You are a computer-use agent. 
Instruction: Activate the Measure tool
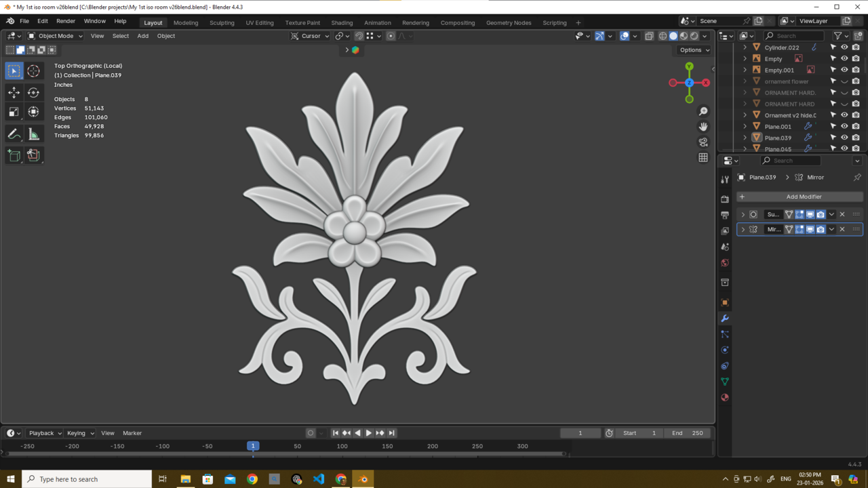coord(33,134)
